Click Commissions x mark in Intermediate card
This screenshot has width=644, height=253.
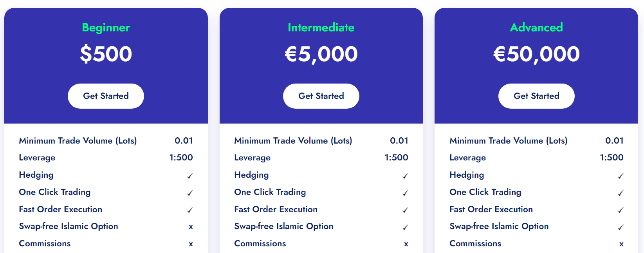pos(406,244)
